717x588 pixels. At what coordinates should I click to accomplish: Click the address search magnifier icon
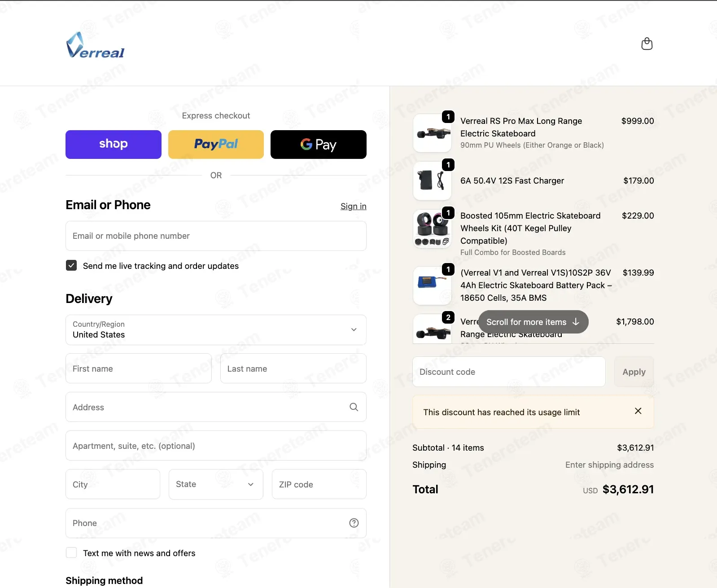pyautogui.click(x=354, y=407)
